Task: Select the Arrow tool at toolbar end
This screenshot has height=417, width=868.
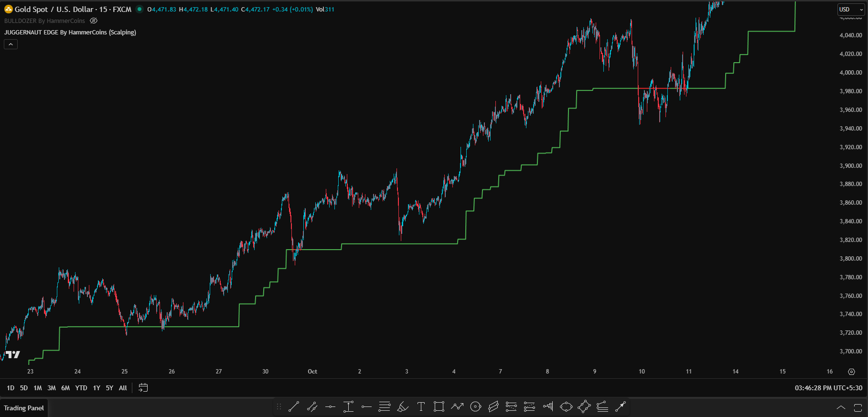Action: (620, 407)
